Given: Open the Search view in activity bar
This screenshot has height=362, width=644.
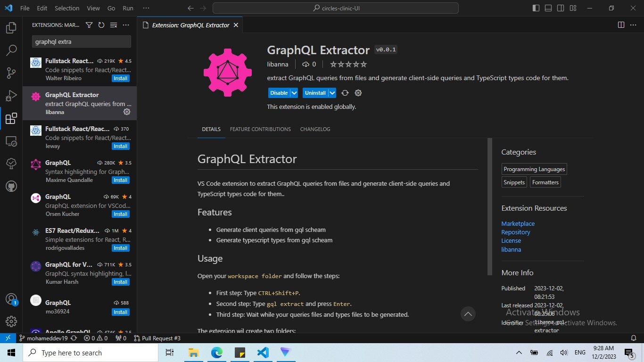Looking at the screenshot, I should (x=11, y=50).
